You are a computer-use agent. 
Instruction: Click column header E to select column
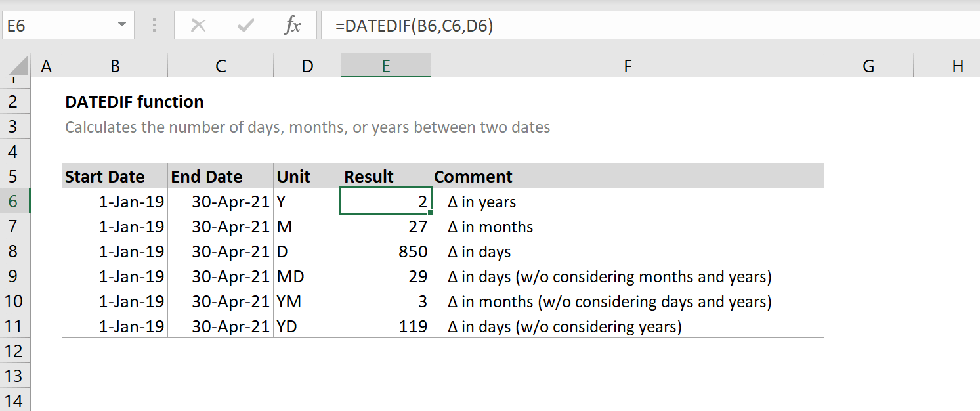click(x=385, y=66)
